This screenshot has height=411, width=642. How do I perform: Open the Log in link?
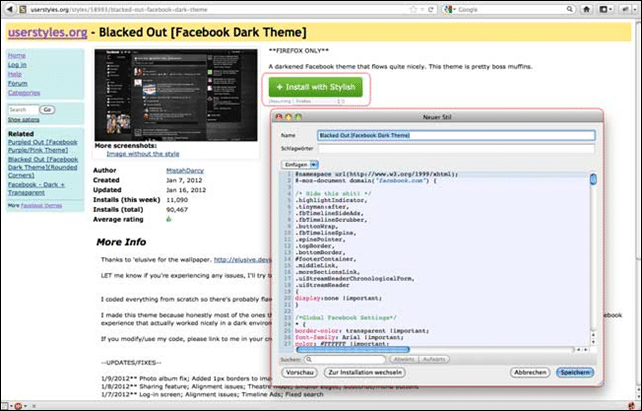tap(17, 65)
